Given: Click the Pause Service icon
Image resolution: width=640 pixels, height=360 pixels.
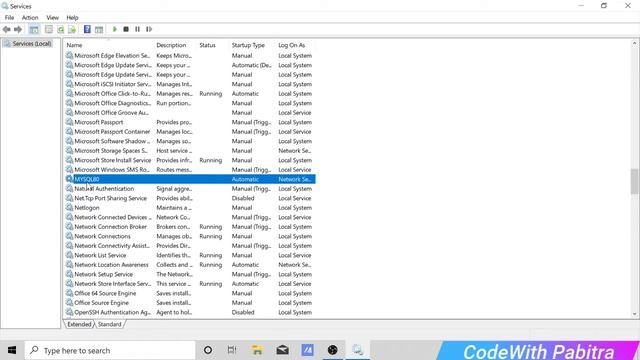Looking at the screenshot, I should point(138,29).
